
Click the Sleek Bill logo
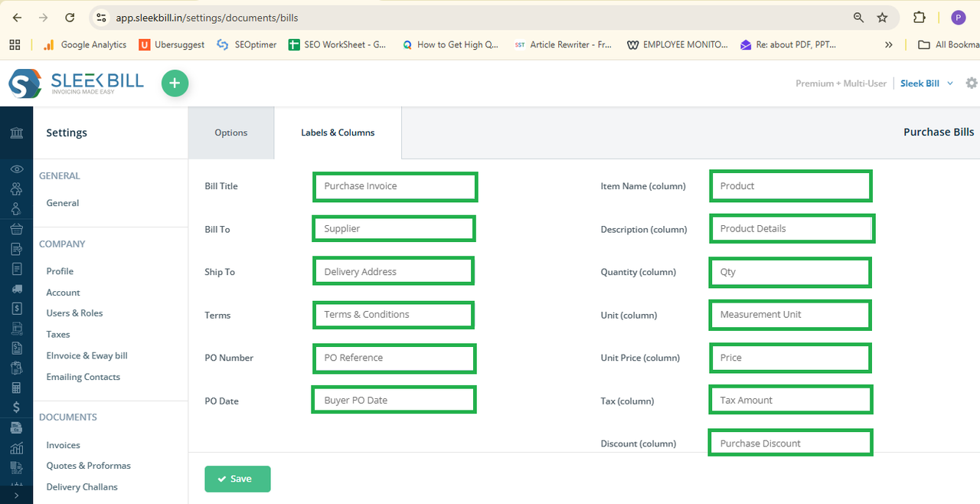[x=76, y=83]
